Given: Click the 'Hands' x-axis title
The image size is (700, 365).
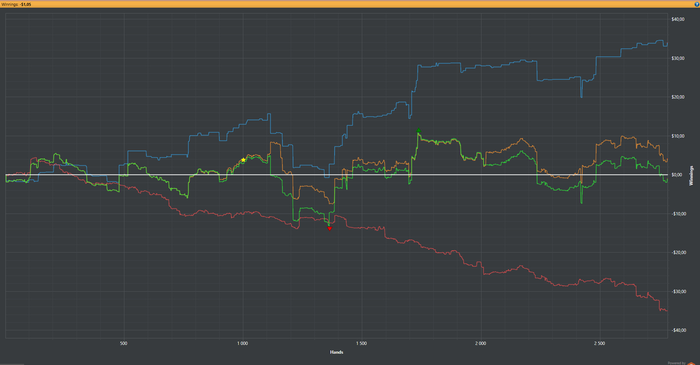Looking at the screenshot, I should tap(336, 352).
